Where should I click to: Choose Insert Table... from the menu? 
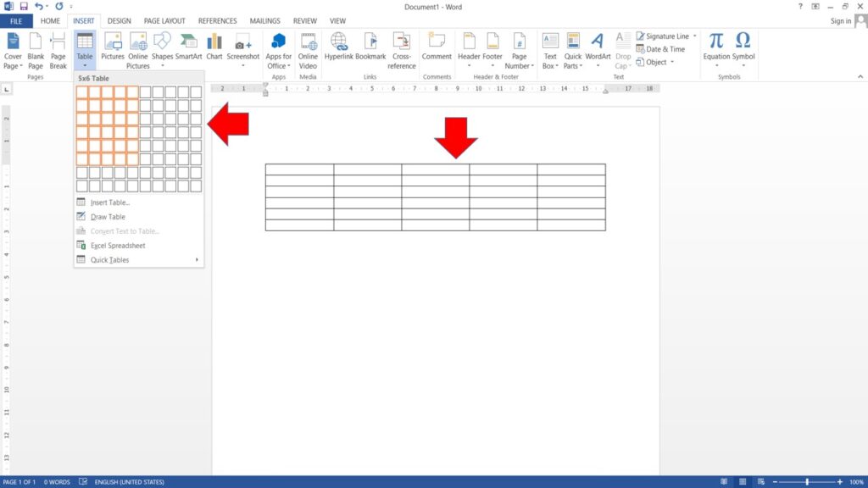click(x=110, y=202)
